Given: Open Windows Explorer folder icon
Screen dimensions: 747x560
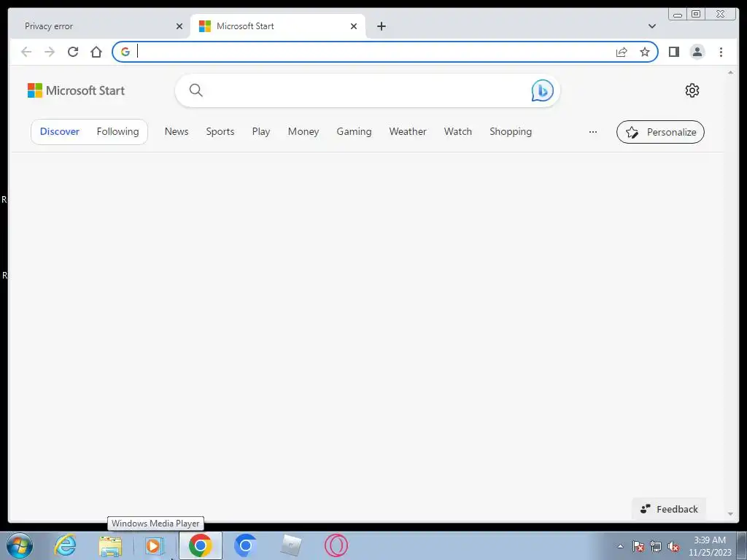Looking at the screenshot, I should point(110,545).
